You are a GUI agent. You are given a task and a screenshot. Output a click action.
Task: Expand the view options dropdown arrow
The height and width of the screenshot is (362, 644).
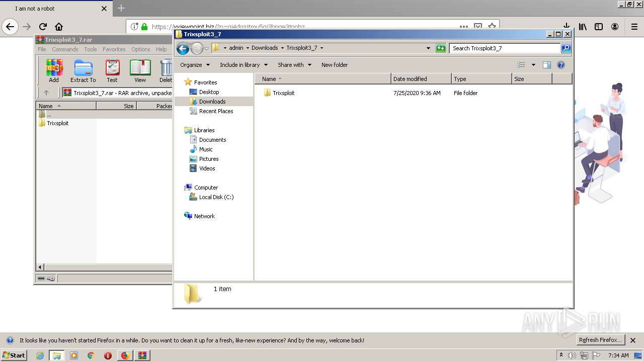point(533,65)
